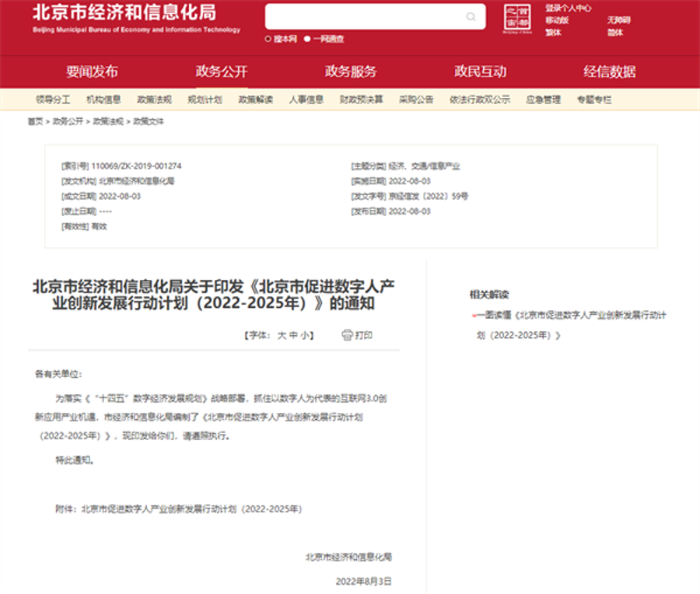Click the 2022年8月3日 date line
This screenshot has width=700, height=594.
click(x=363, y=581)
